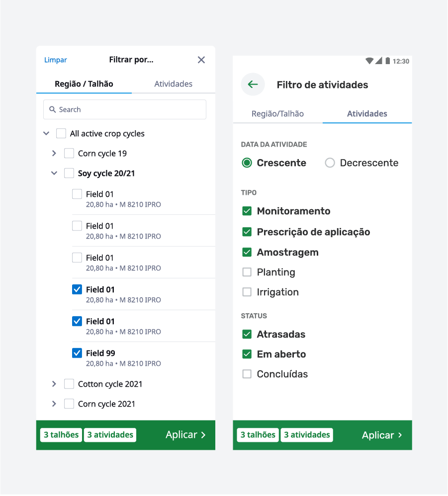The height and width of the screenshot is (496, 448).
Task: Switch to Atividades tab in left panel
Action: [x=174, y=84]
